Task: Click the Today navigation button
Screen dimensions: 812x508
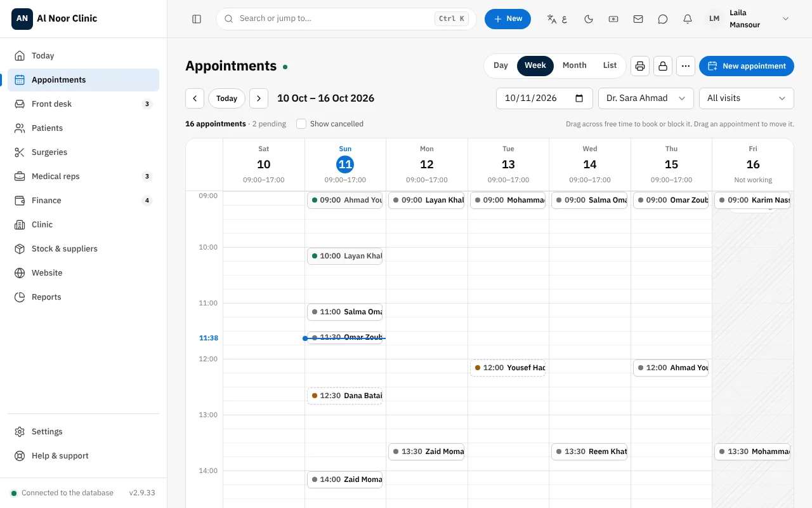Action: coord(226,98)
